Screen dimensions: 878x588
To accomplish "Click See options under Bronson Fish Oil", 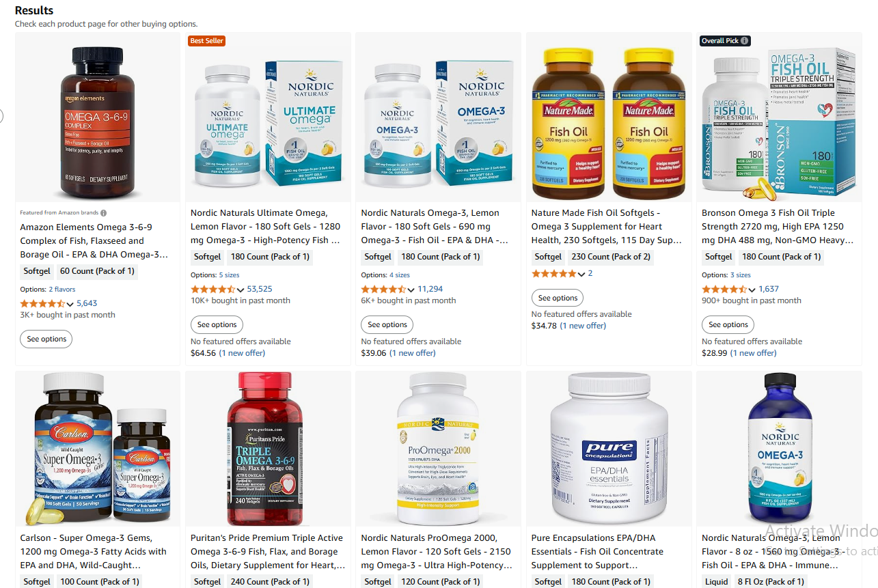I will (x=728, y=325).
